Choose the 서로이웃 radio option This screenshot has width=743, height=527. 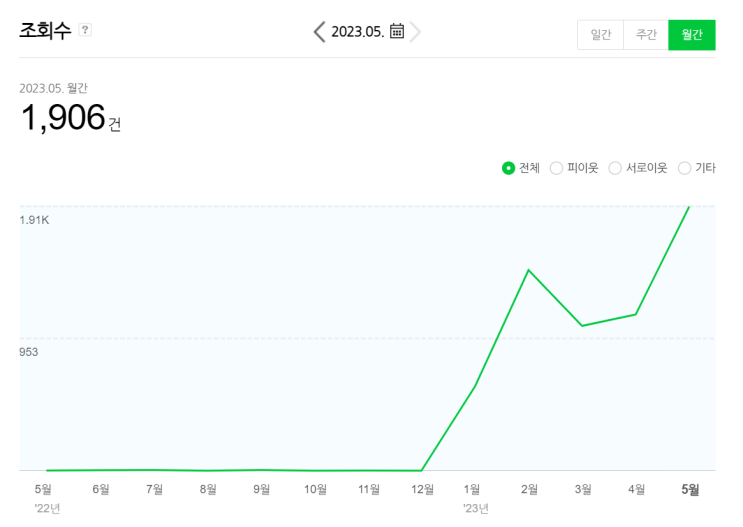(x=615, y=168)
